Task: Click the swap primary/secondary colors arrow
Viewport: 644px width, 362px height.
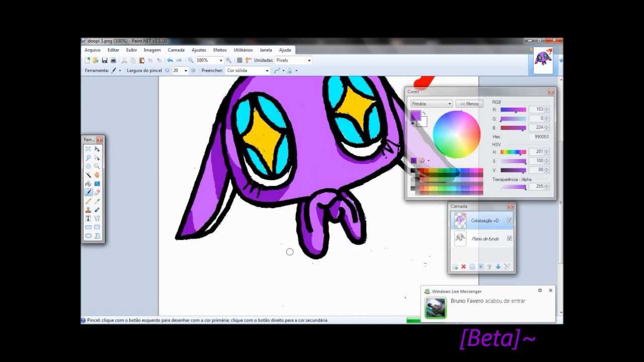Action: coord(424,113)
